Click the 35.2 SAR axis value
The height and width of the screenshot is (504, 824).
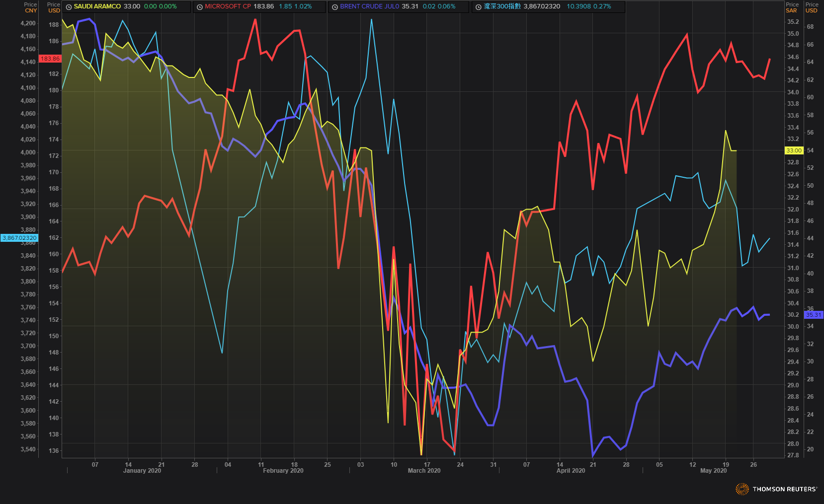click(793, 22)
